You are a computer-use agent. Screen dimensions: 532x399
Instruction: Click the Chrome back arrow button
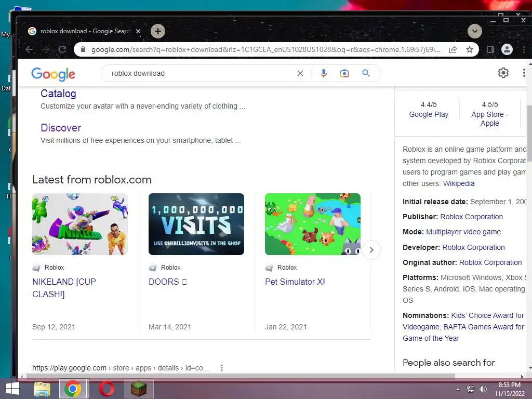coord(29,49)
